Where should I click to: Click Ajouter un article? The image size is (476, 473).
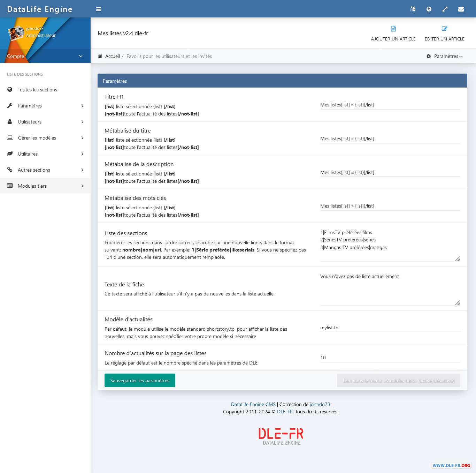pos(393,33)
